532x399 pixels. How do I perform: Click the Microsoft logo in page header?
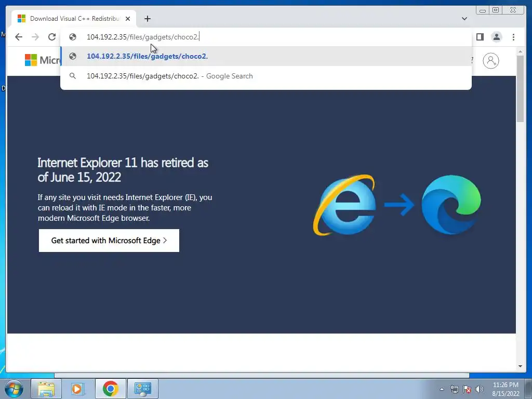(x=43, y=60)
